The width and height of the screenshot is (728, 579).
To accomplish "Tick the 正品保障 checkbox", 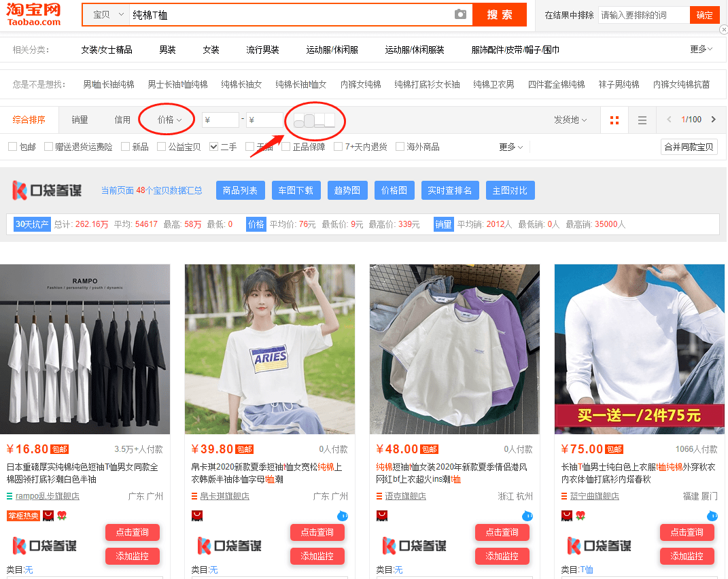I will coord(286,147).
